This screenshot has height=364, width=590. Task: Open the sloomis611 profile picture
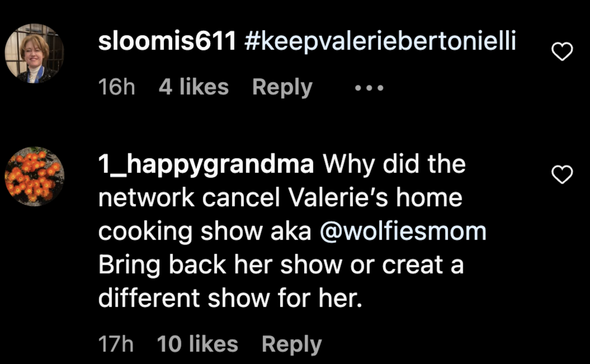35,53
